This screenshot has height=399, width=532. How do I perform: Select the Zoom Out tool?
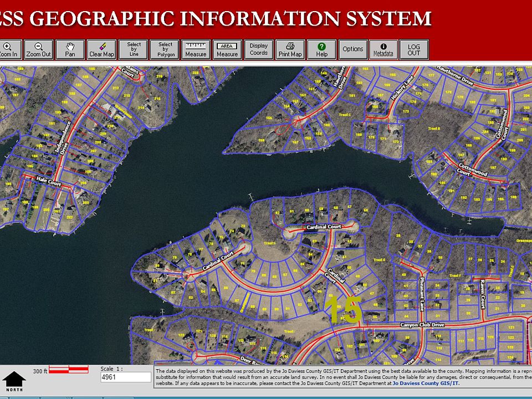[x=39, y=49]
